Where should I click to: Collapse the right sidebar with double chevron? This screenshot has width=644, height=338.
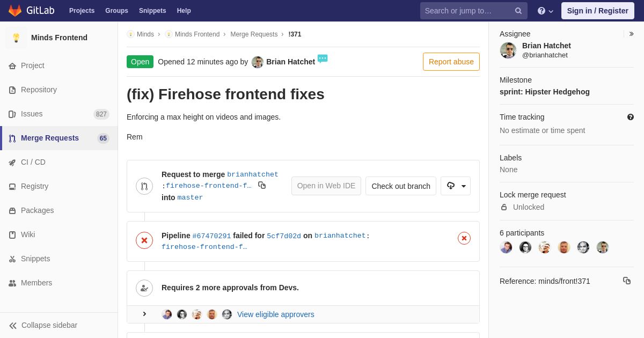coord(631,34)
